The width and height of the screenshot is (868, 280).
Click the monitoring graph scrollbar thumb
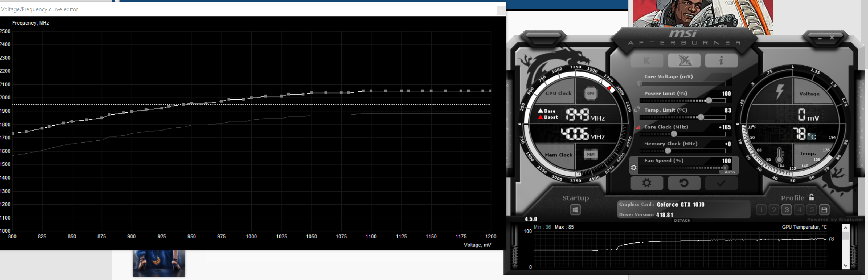pos(845,236)
